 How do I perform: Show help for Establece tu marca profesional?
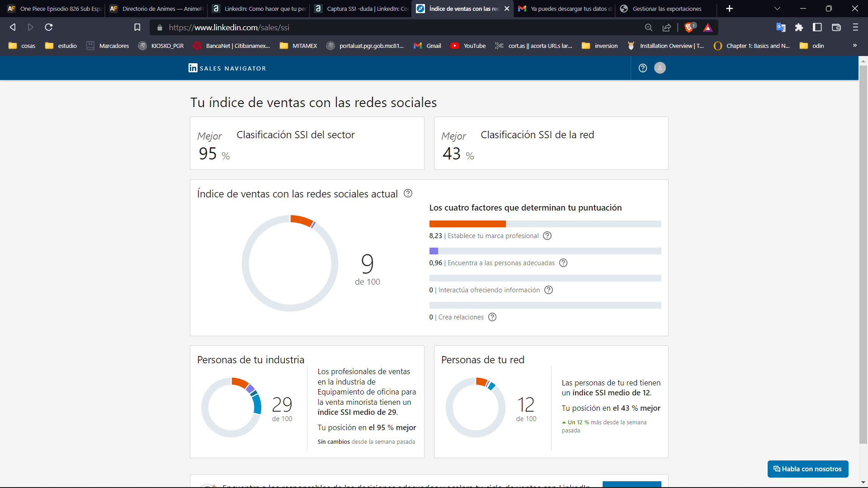point(547,236)
